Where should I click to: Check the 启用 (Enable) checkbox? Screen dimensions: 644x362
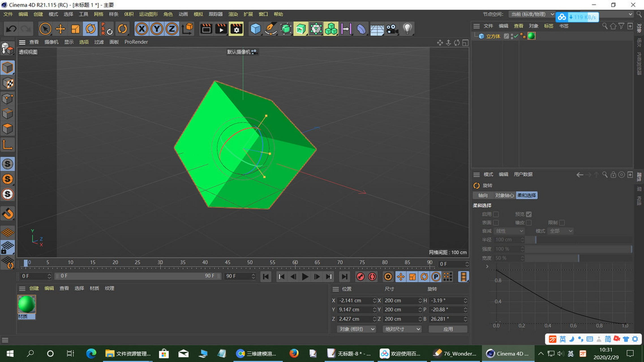point(496,214)
